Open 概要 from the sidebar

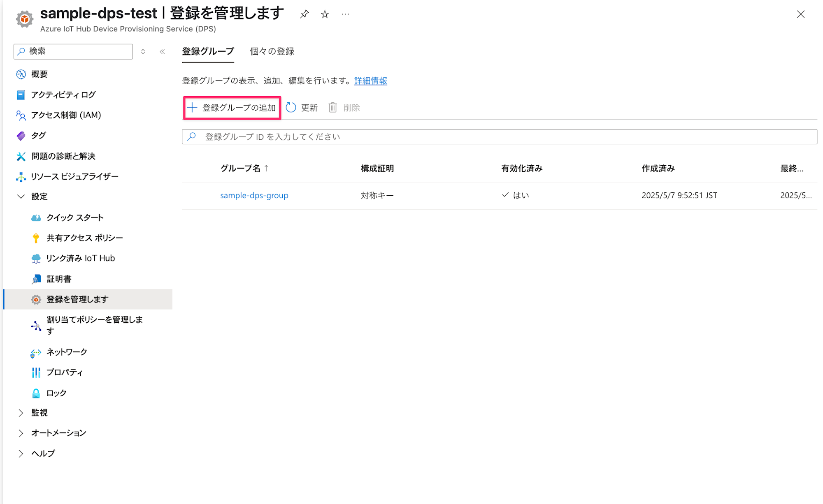(40, 74)
